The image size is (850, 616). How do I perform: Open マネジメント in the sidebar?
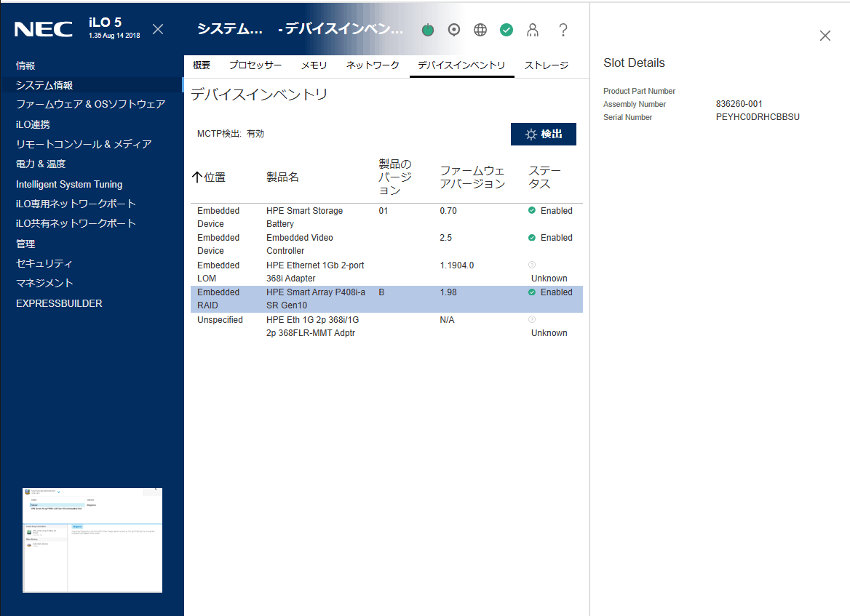pyautogui.click(x=44, y=283)
